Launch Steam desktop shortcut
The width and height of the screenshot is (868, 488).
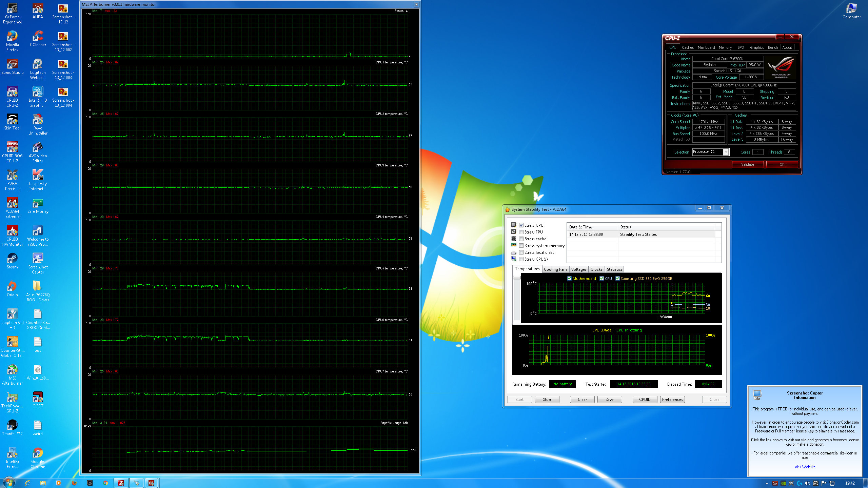pos(12,261)
